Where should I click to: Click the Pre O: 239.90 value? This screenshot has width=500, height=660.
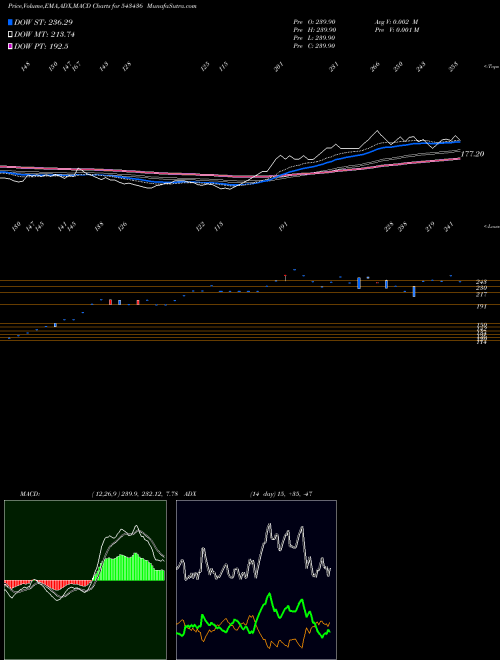click(x=314, y=22)
